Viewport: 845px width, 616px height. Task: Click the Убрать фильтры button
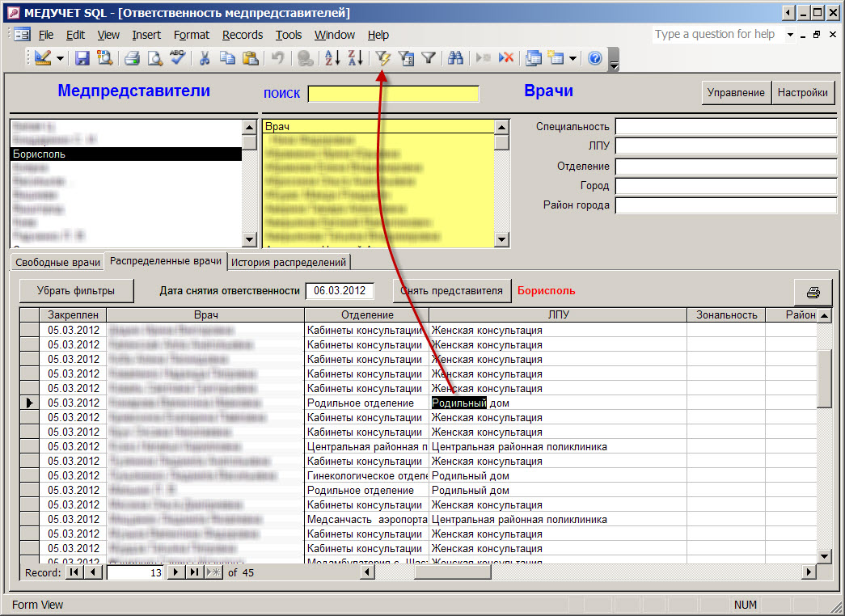pyautogui.click(x=76, y=291)
